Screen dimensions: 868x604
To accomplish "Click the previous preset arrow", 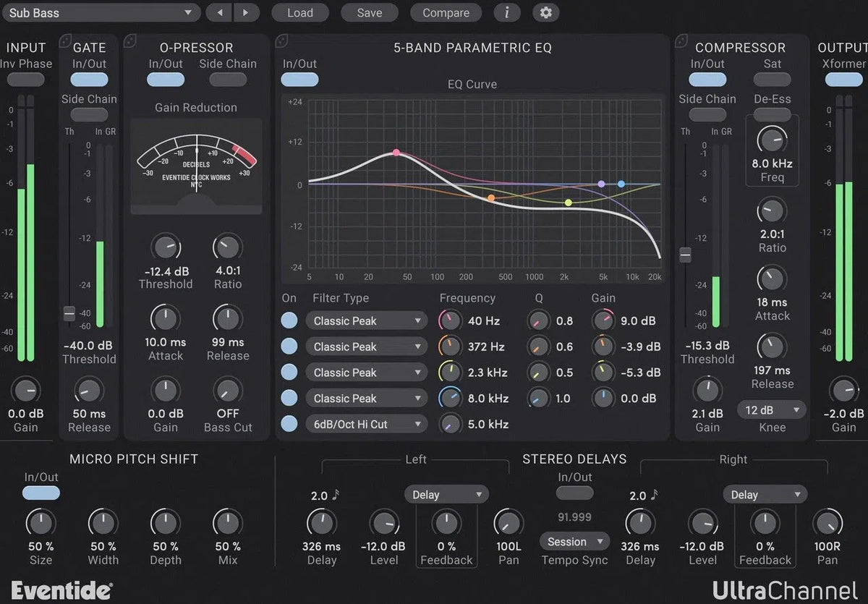I will pos(220,12).
